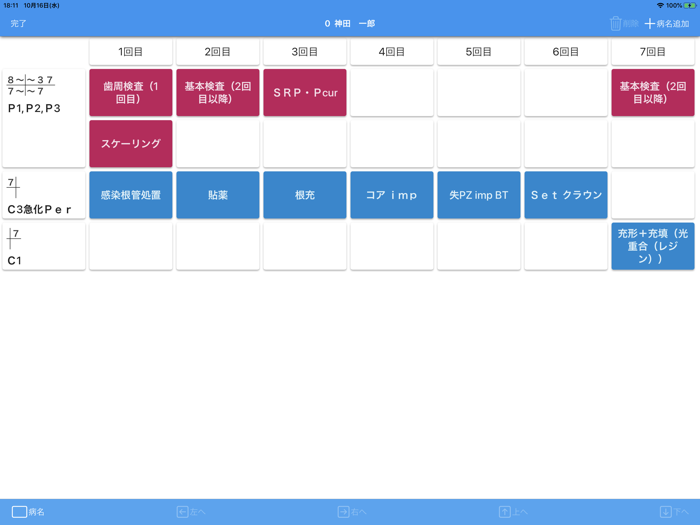700x525 pixels.
Task: Open the C1 diagnosis row header
Action: [44, 246]
